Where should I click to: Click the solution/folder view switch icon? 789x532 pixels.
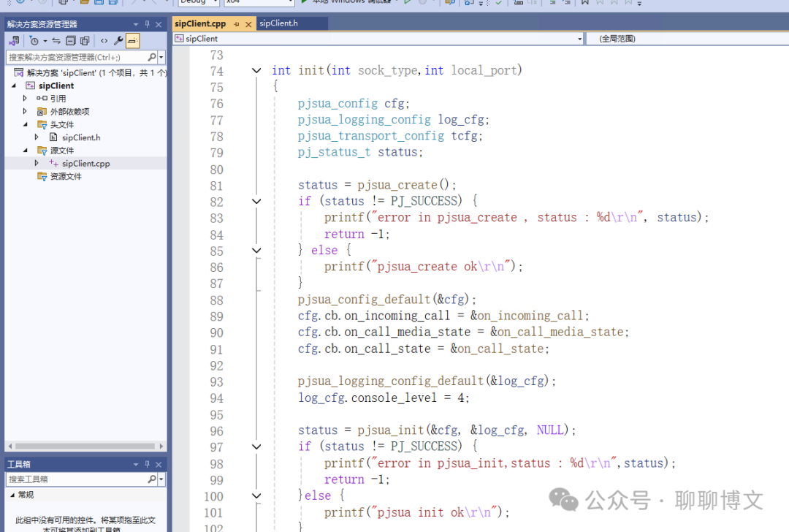[x=14, y=41]
